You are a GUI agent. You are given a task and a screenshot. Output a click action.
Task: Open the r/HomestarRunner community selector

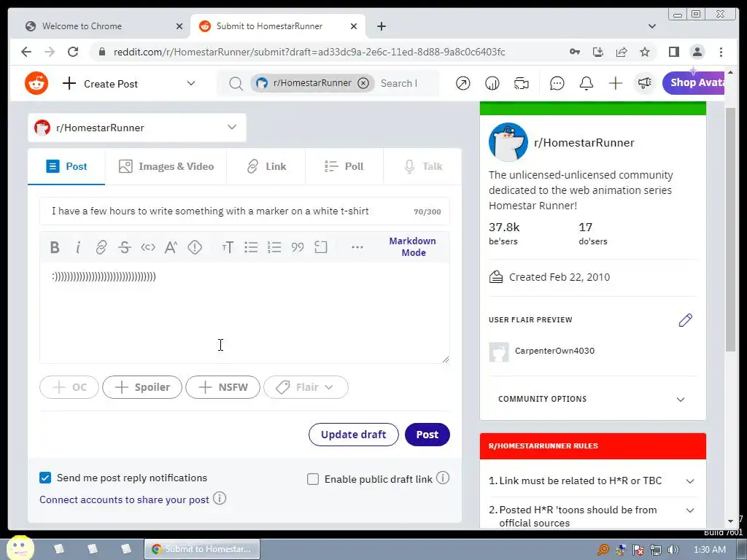[136, 128]
